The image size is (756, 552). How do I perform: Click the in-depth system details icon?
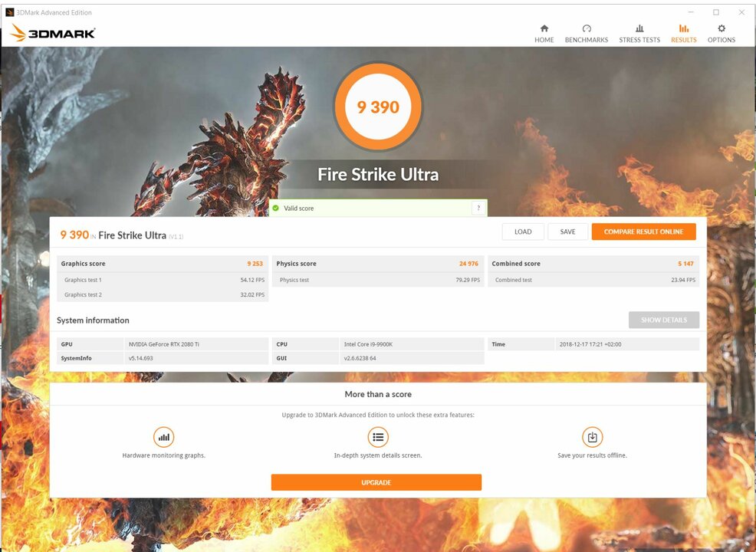378,437
